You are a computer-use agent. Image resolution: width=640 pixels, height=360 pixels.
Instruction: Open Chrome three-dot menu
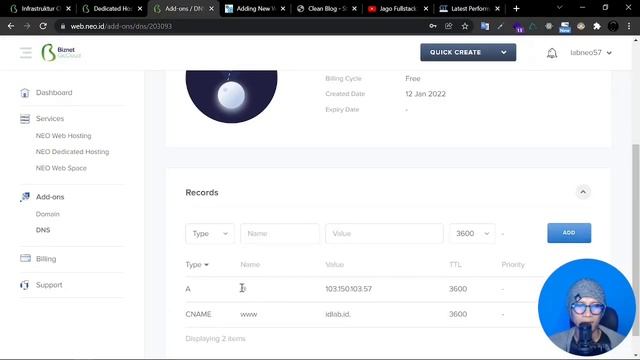pyautogui.click(x=629, y=26)
